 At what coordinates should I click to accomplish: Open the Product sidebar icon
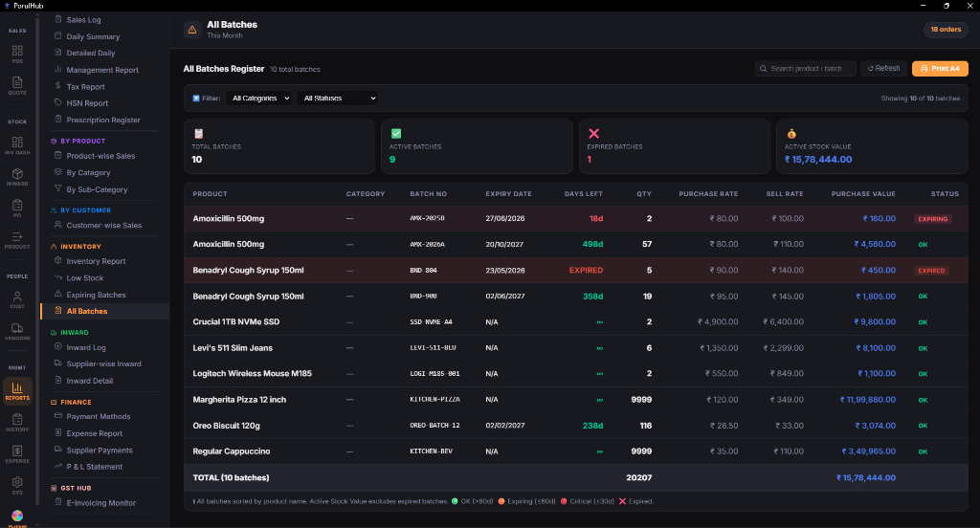pyautogui.click(x=17, y=240)
